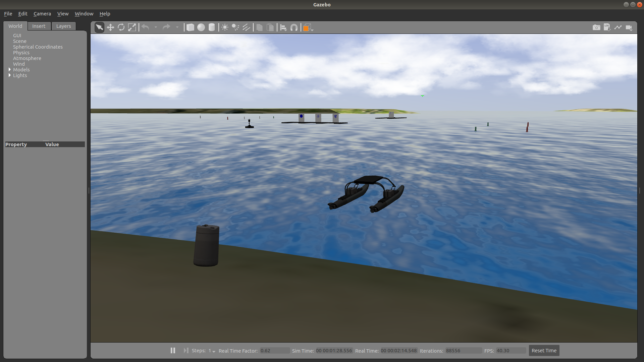
Task: Take a screenshot with camera icon
Action: 596,27
